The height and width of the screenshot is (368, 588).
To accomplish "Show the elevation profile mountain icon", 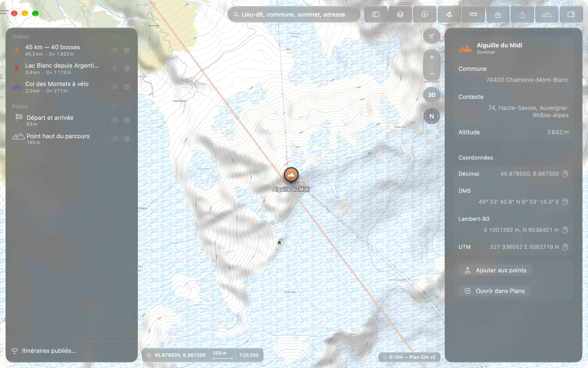I will 547,14.
